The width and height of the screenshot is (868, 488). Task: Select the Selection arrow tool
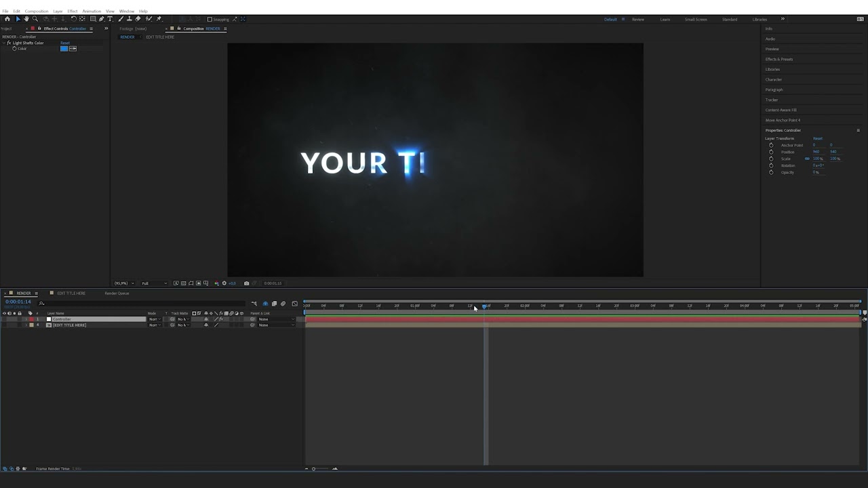tap(18, 19)
